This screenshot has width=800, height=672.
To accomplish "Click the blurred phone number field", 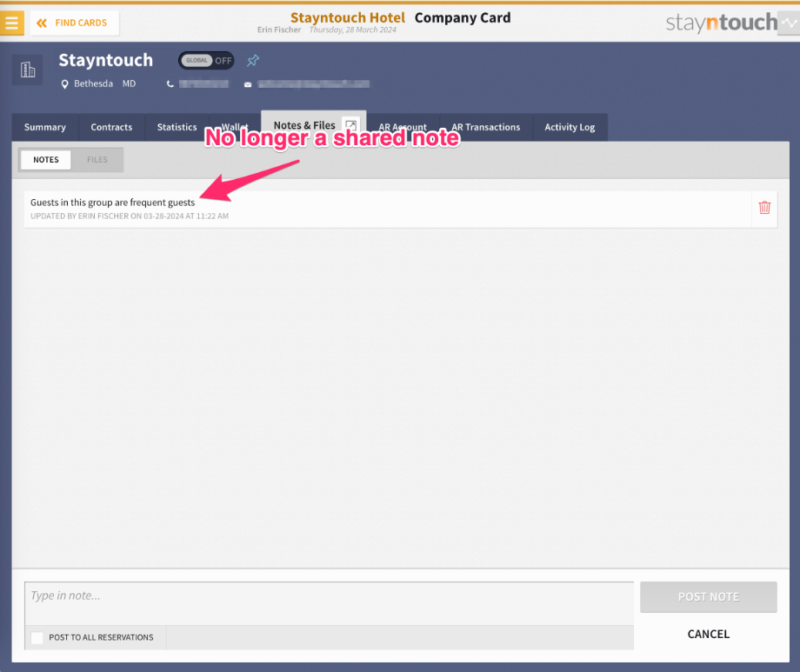I will click(203, 84).
